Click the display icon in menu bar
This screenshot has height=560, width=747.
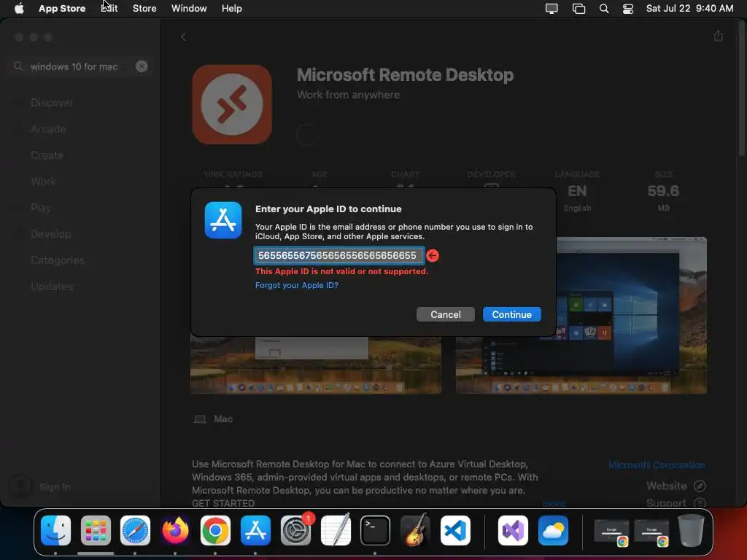[551, 8]
